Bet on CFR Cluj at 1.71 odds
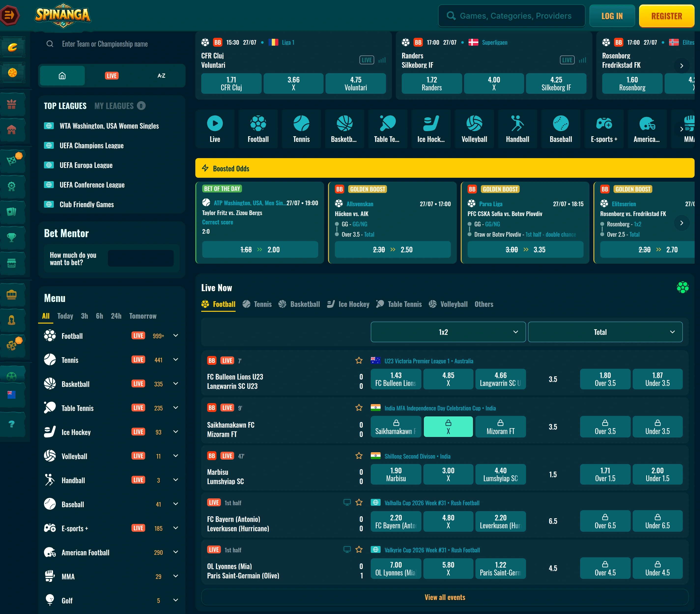This screenshot has height=614, width=700. [231, 83]
